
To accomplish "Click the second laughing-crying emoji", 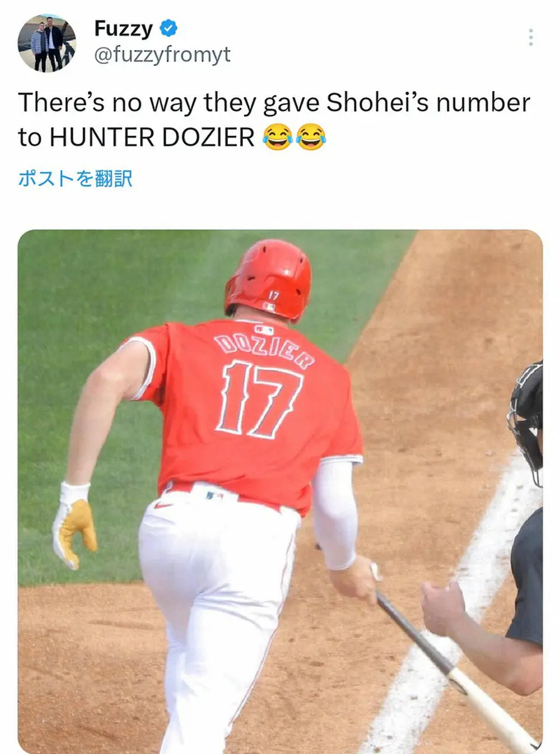I will click(x=311, y=137).
